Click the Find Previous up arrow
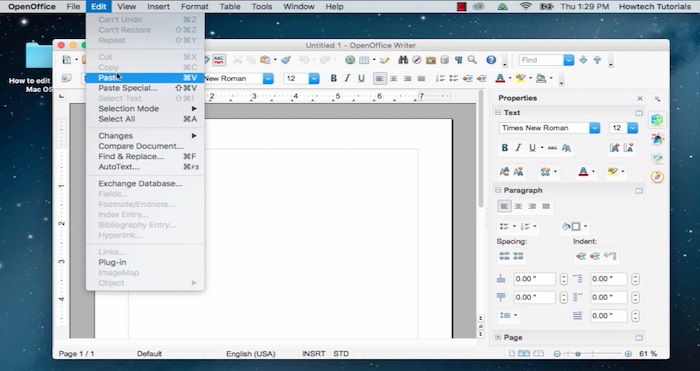The width and height of the screenshot is (700, 371). 597,60
